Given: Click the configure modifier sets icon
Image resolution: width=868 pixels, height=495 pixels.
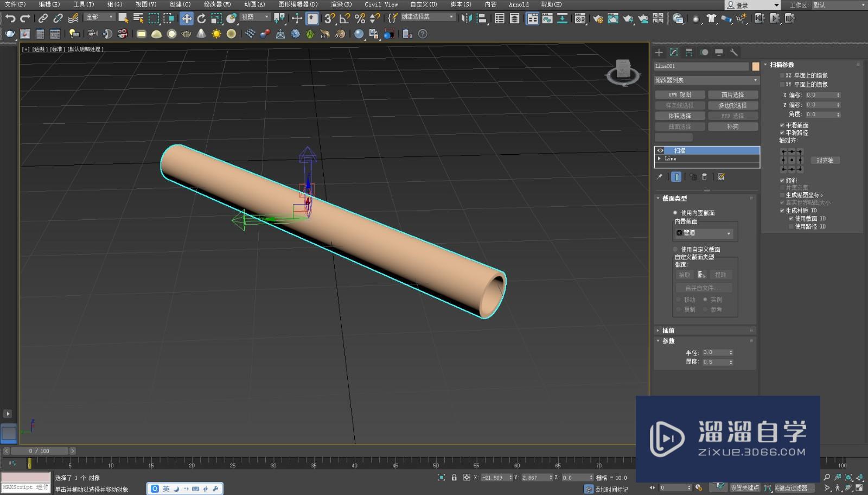Looking at the screenshot, I should point(721,176).
